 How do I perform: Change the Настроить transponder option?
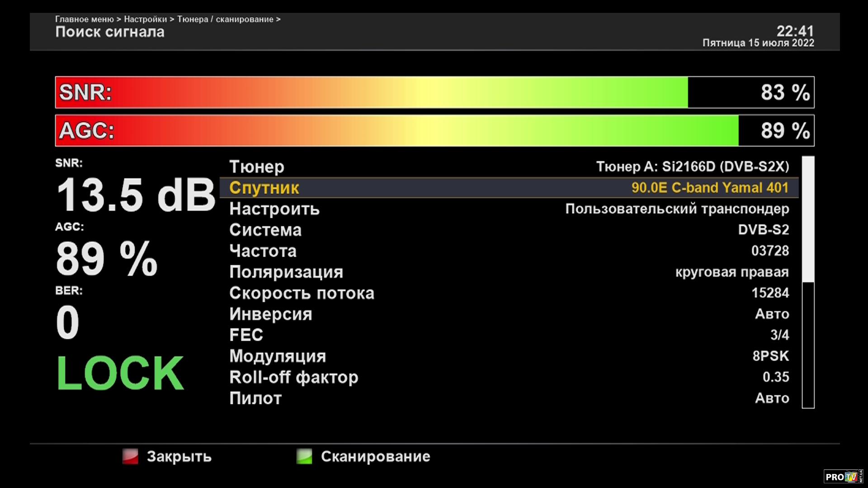pos(677,209)
